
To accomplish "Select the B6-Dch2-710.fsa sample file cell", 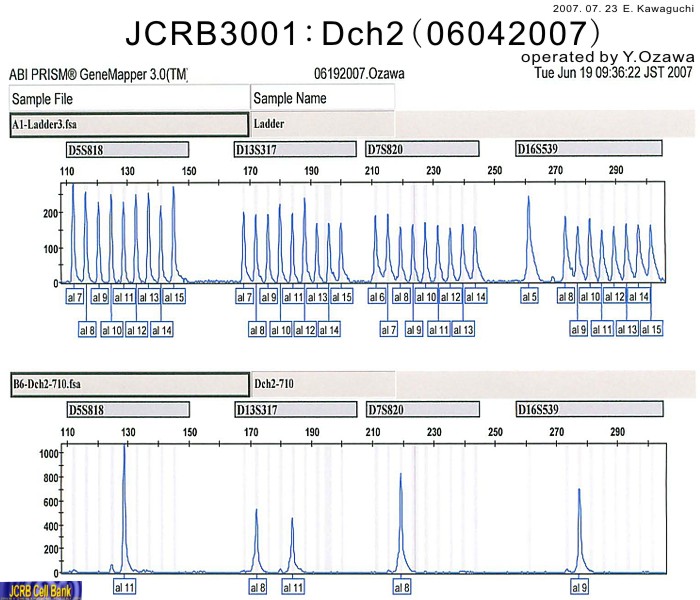I will coord(128,384).
